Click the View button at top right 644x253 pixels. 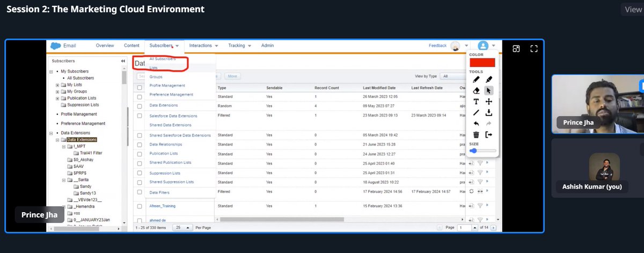tap(633, 9)
